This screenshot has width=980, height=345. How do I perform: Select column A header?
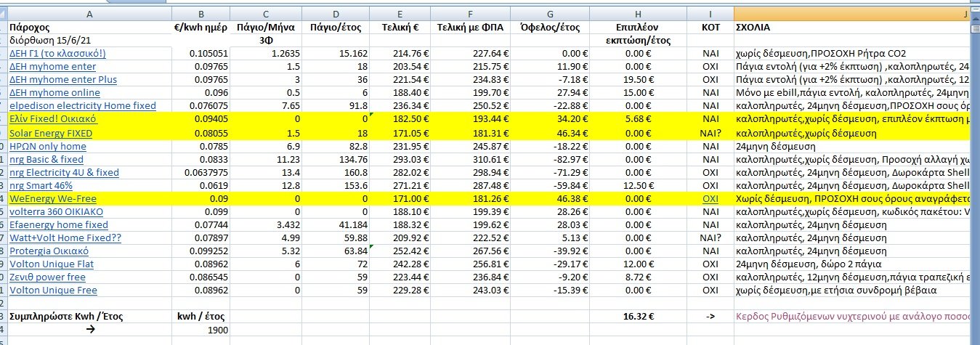point(90,14)
